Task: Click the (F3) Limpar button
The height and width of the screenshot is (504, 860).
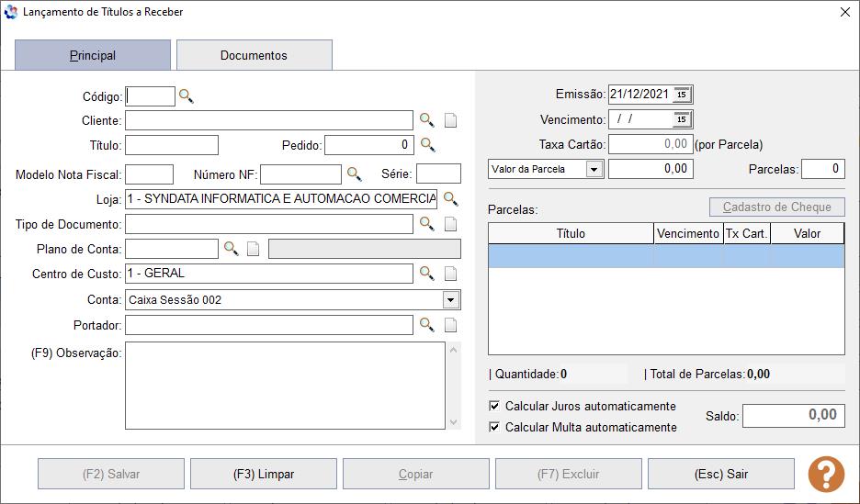Action: click(x=264, y=474)
